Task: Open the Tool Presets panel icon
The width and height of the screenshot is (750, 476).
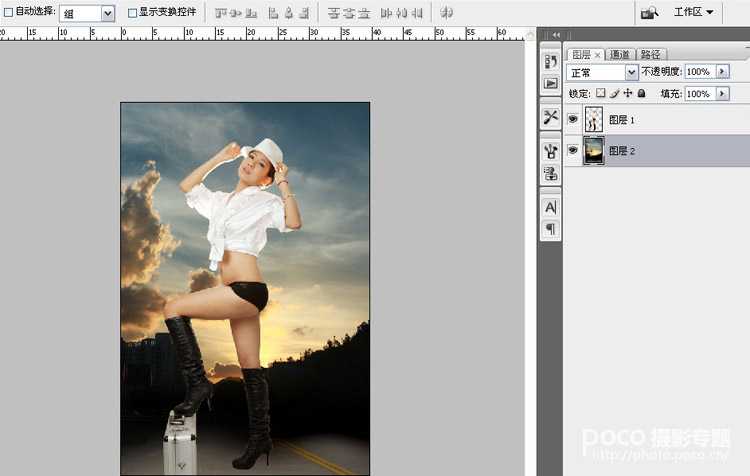Action: [550, 117]
